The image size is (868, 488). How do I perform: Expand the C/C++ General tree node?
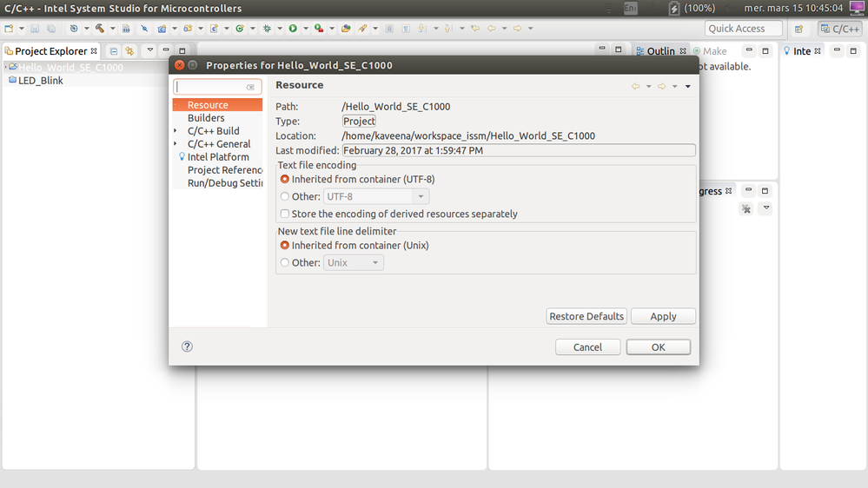[x=176, y=144]
